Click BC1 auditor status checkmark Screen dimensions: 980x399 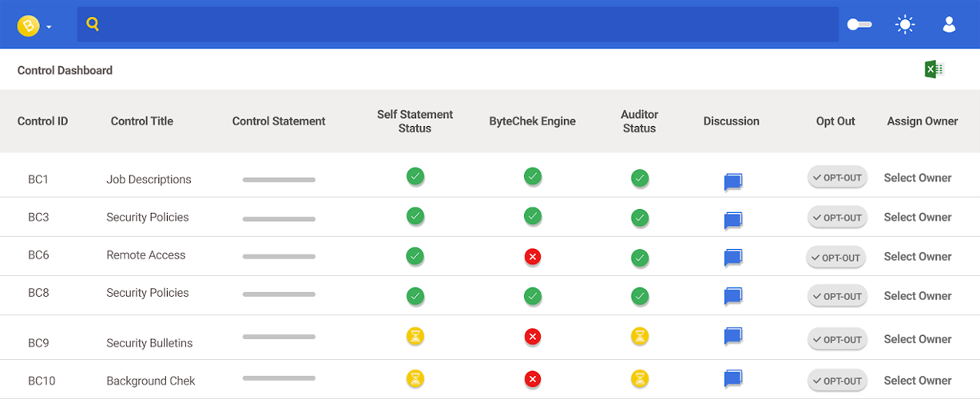click(x=640, y=178)
